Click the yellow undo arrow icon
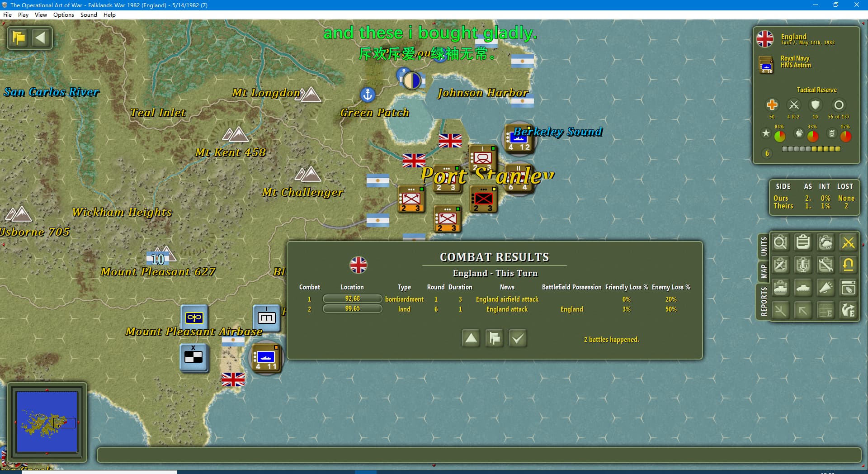The height and width of the screenshot is (474, 868). click(848, 265)
